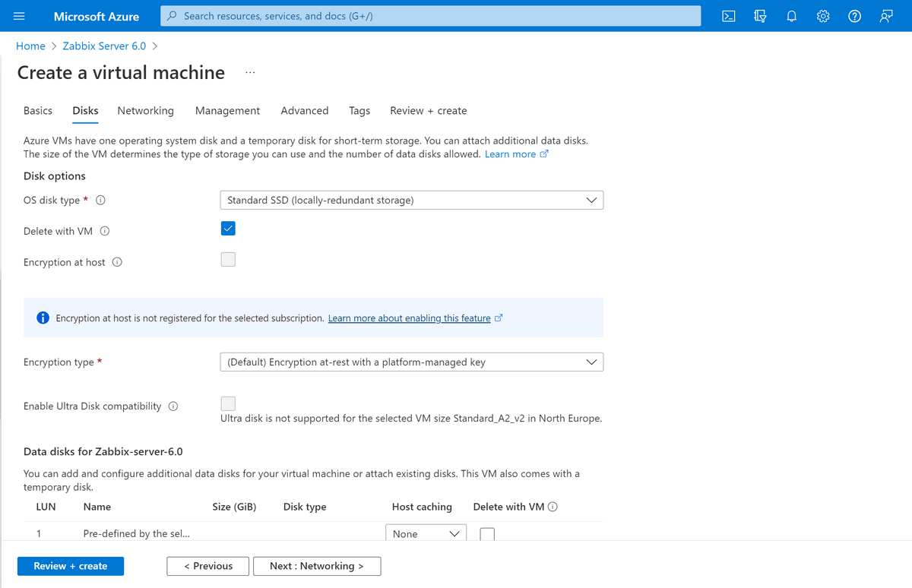912x588 pixels.
Task: Show info for Enable Ultra Disk compatibility
Action: click(x=173, y=406)
